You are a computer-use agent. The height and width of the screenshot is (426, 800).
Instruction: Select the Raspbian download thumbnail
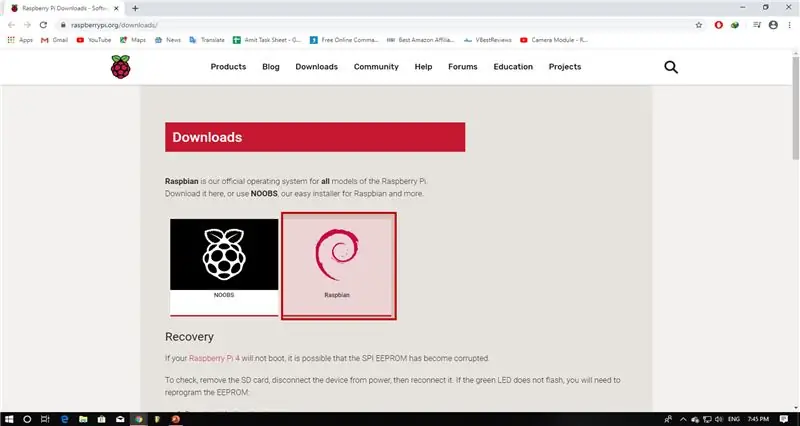tap(339, 266)
